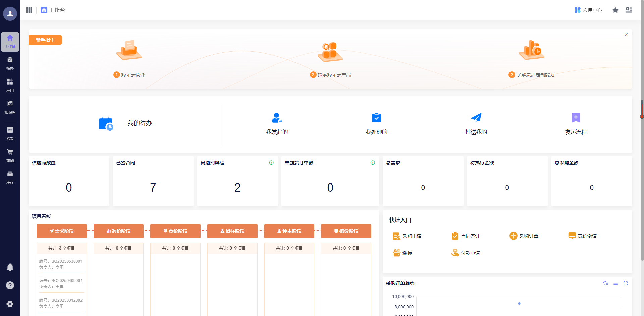Image resolution: width=644 pixels, height=316 pixels.
Task: Open 应用中心 in top bar
Action: 588,10
